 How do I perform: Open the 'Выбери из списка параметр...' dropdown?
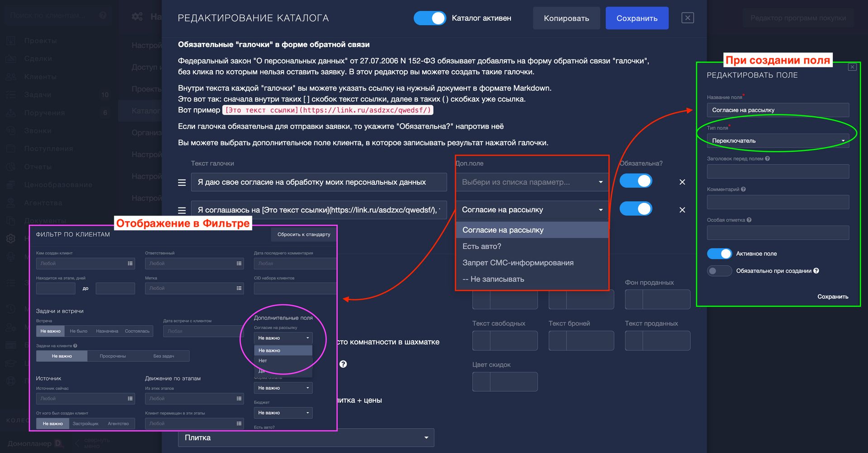(x=532, y=182)
